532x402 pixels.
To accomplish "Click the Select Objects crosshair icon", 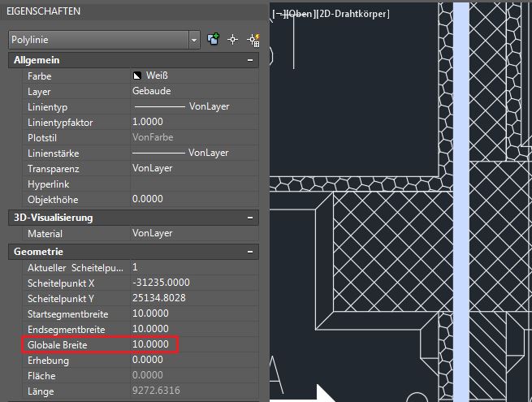I will click(x=233, y=39).
